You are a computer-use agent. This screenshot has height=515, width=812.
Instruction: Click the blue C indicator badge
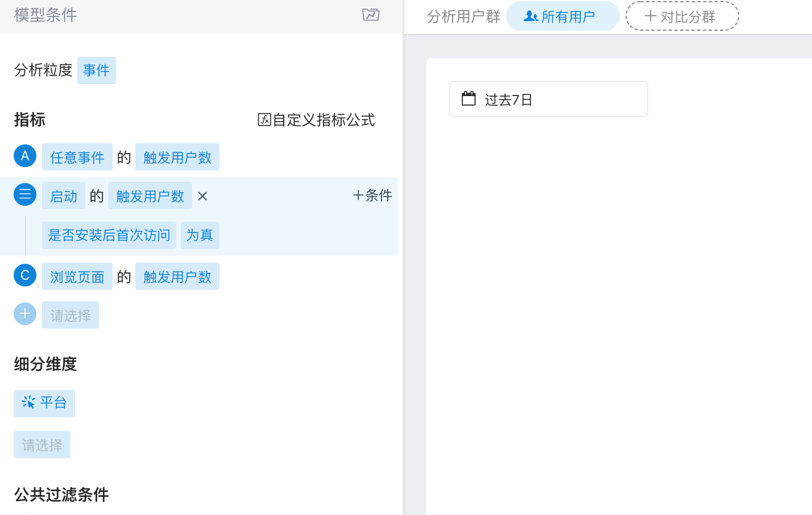pos(25,276)
